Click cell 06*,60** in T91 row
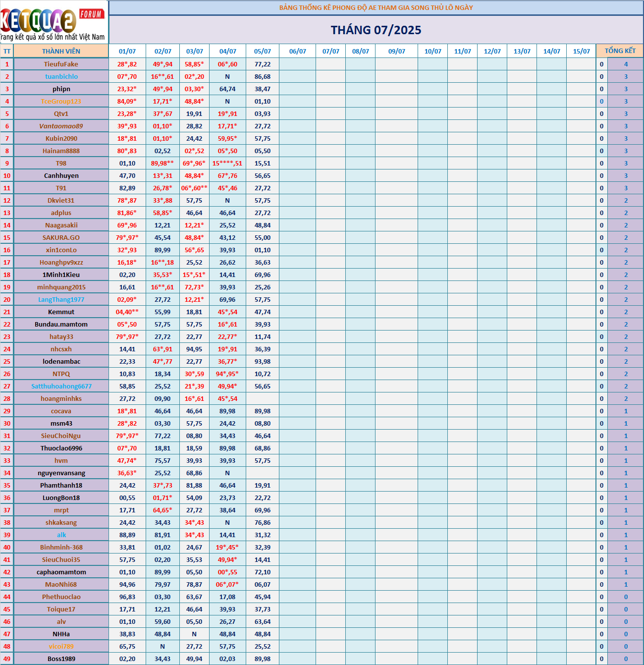 [x=194, y=188]
